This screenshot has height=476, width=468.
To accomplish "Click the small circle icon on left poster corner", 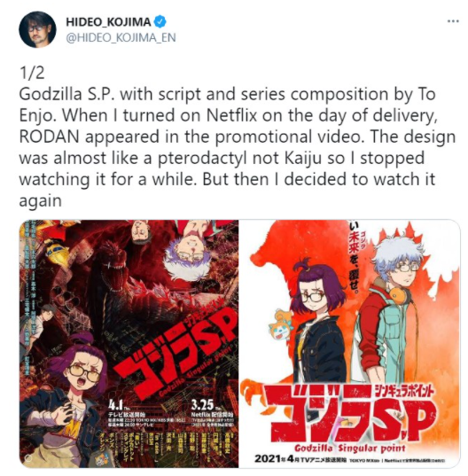I will pos(27,458).
